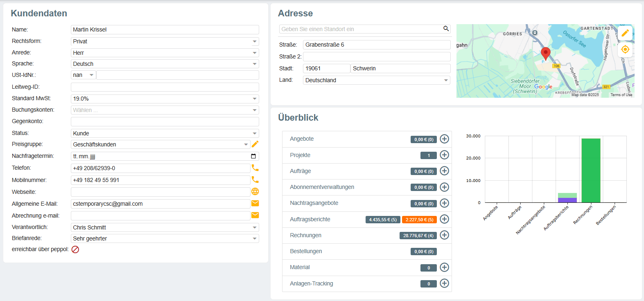Add new Angebote with plus icon

point(444,139)
